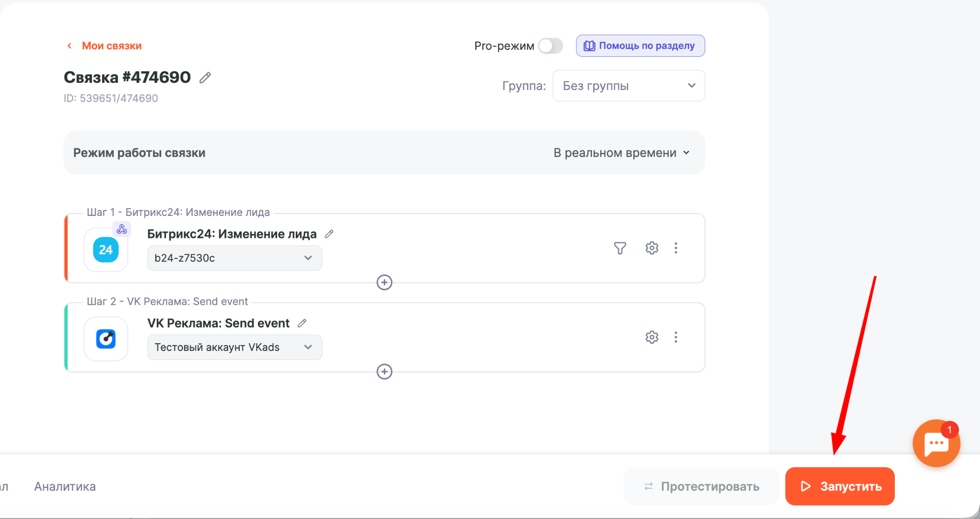
Task: Switch to the Аналитика tab
Action: (65, 486)
